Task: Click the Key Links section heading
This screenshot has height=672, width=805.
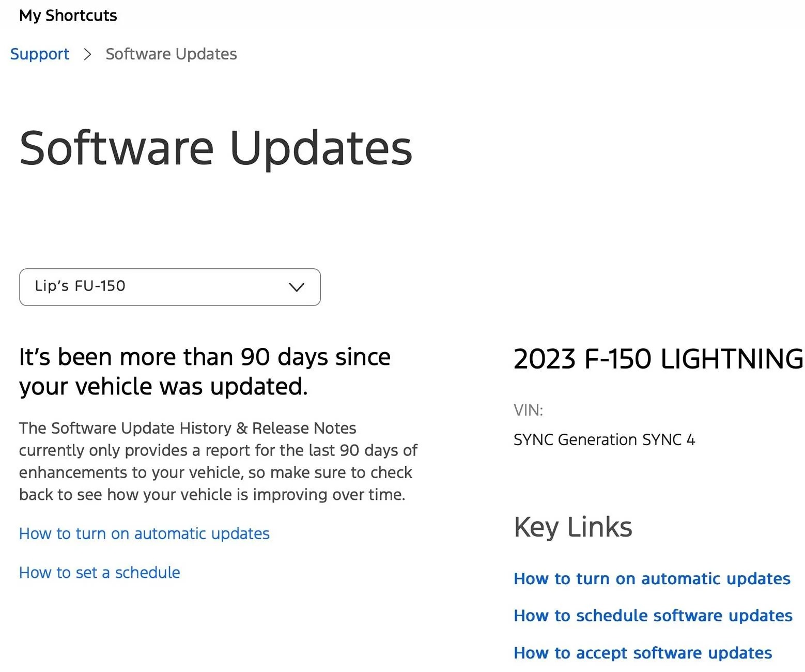Action: pyautogui.click(x=572, y=527)
